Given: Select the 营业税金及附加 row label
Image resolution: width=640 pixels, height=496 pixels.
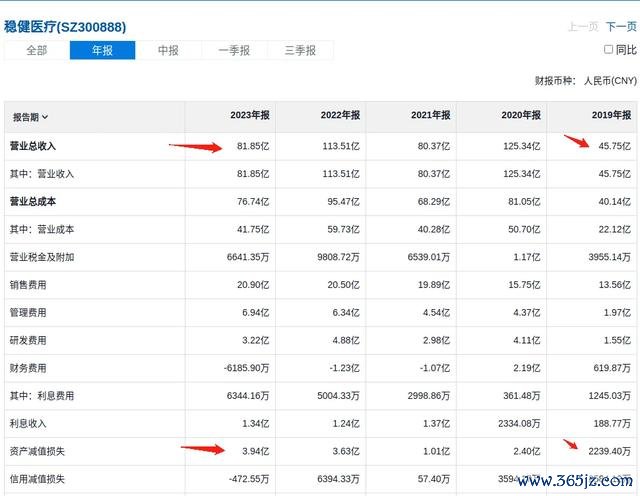Looking at the screenshot, I should click(x=42, y=257).
